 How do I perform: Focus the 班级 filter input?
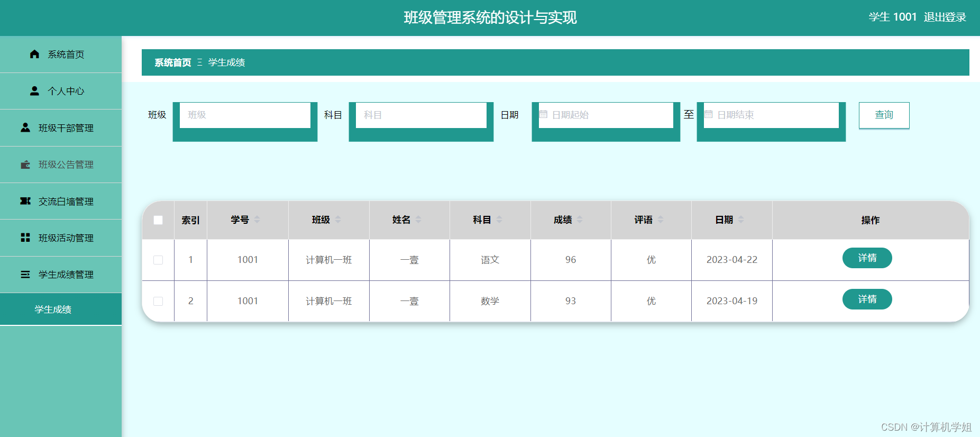[245, 115]
